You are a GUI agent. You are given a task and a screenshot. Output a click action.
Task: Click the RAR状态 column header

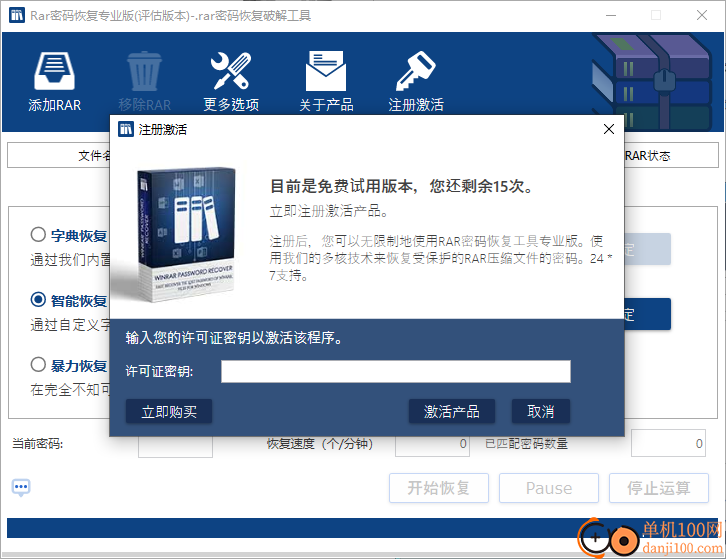click(648, 156)
